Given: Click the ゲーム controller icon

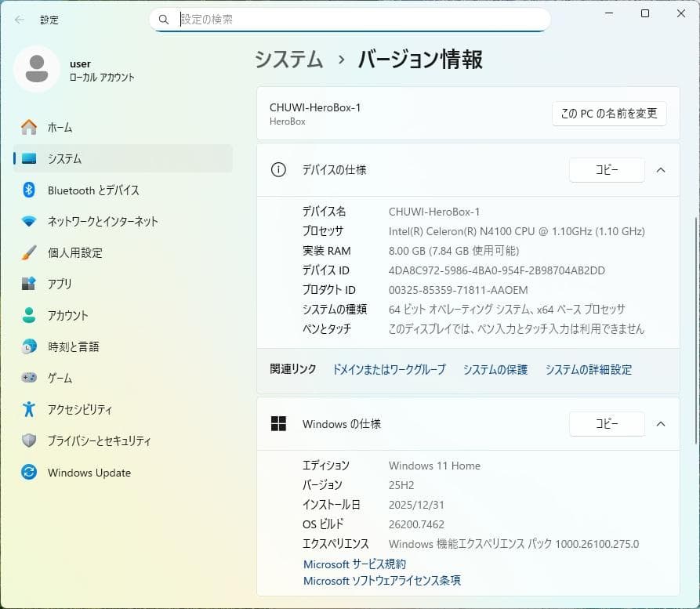Looking at the screenshot, I should pos(29,378).
